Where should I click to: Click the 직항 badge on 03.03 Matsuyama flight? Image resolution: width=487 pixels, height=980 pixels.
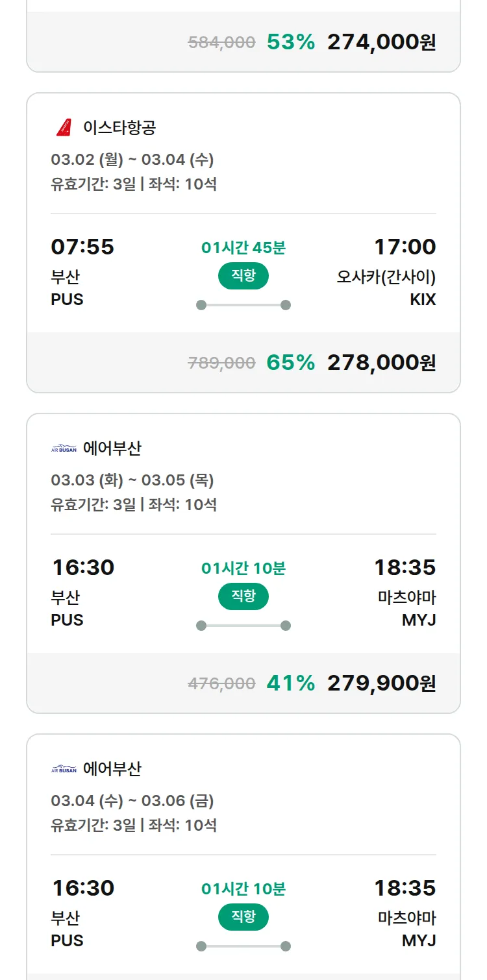click(x=243, y=596)
